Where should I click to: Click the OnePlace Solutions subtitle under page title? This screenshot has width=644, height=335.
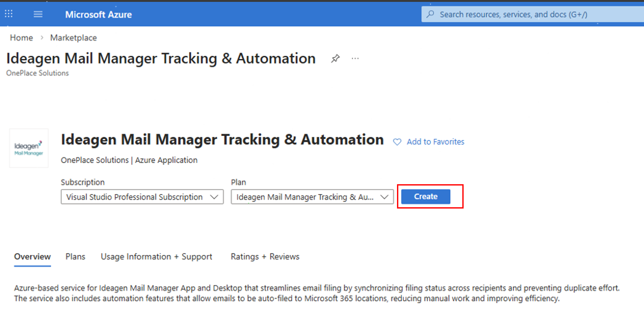click(38, 73)
